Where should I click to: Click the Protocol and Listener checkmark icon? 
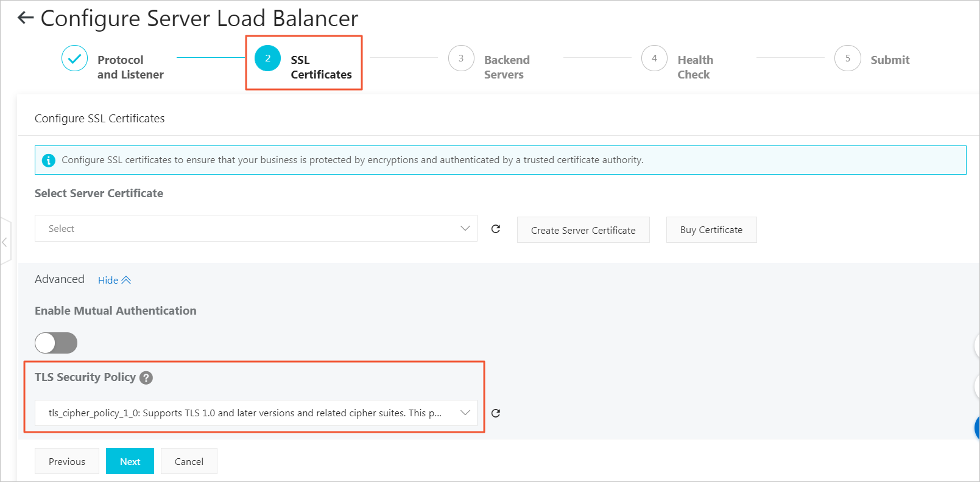click(x=74, y=59)
